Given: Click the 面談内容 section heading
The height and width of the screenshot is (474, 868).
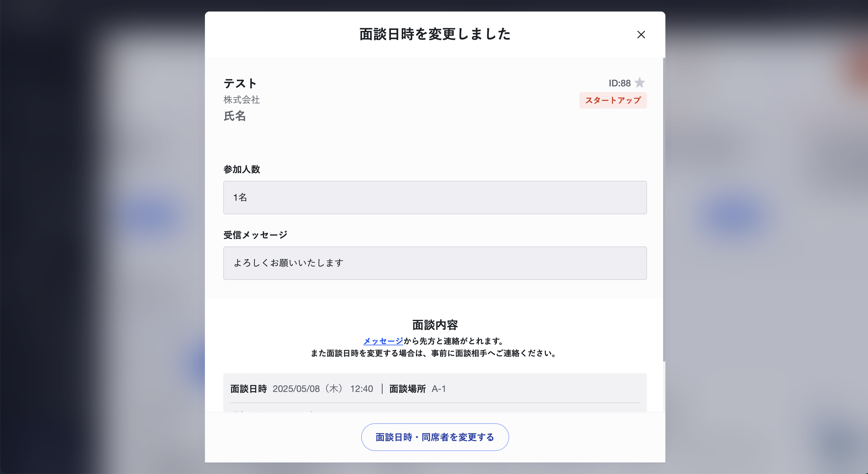Looking at the screenshot, I should point(435,325).
